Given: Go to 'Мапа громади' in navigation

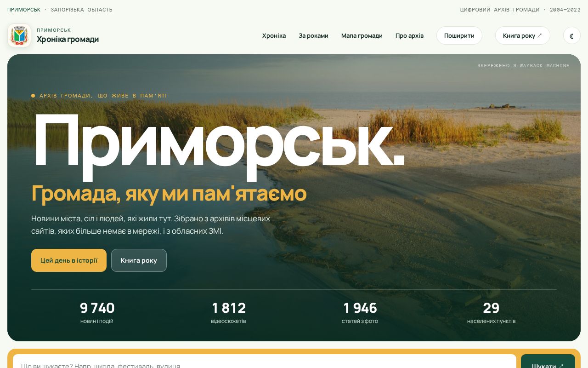Looking at the screenshot, I should pos(362,35).
